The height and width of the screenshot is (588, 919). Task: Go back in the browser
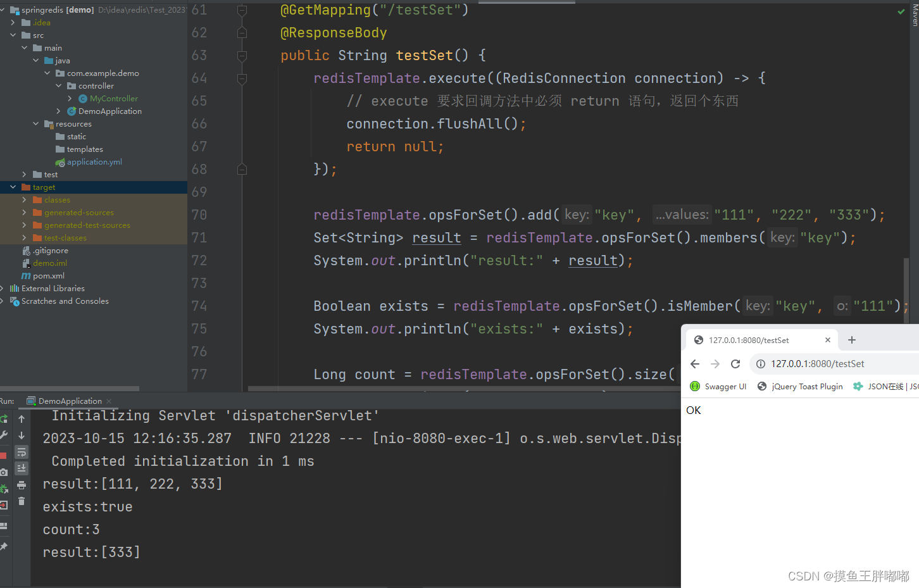(x=695, y=364)
